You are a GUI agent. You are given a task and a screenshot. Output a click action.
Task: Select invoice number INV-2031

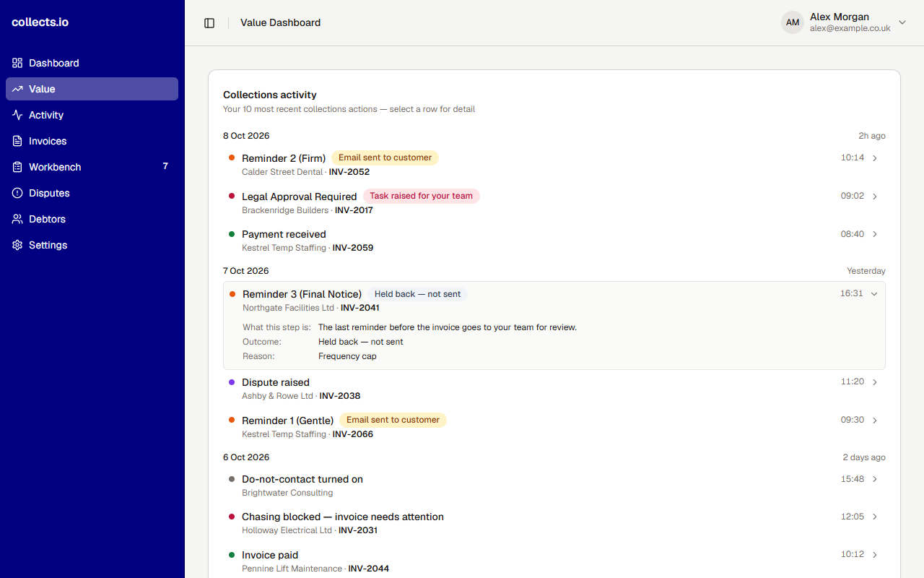click(358, 530)
